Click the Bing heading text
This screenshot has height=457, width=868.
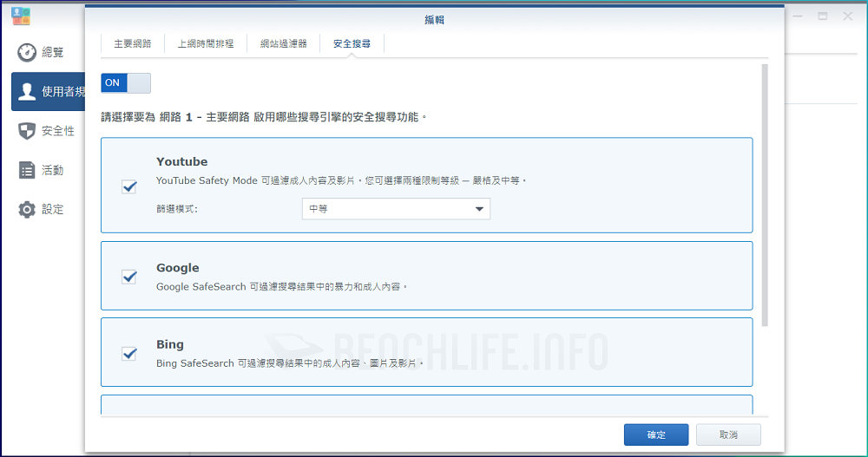pos(170,344)
